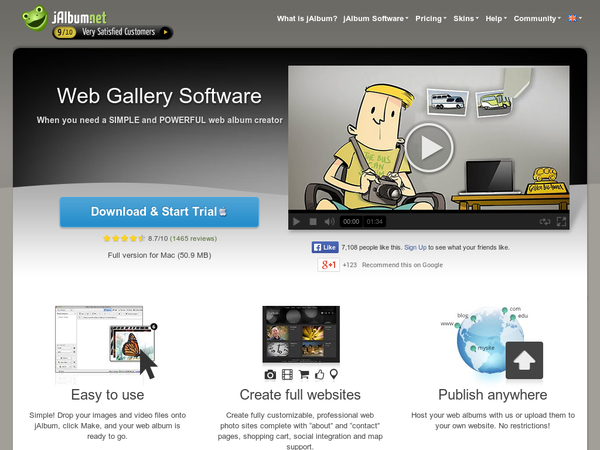Viewport: 600px width, 450px height.
Task: Click the five-star rating icons
Action: pyautogui.click(x=124, y=238)
